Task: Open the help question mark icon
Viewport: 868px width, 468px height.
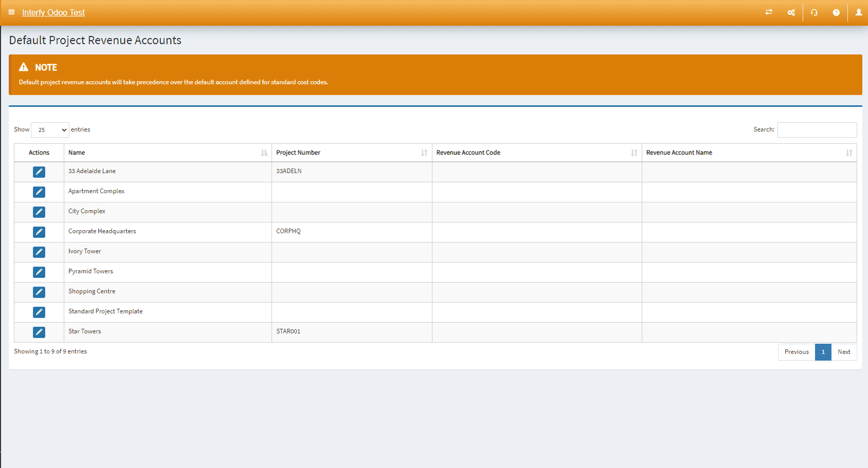Action: coord(836,12)
